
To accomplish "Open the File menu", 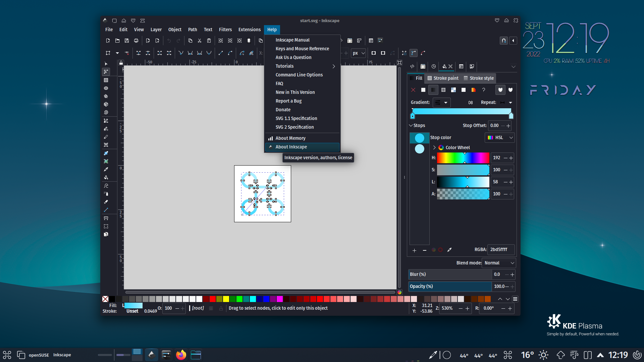I will click(x=109, y=29).
